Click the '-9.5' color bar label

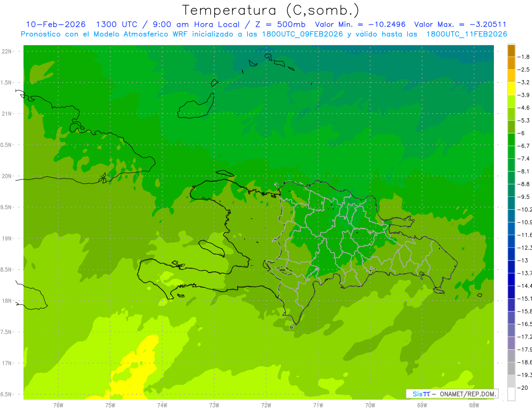[x=524, y=196]
